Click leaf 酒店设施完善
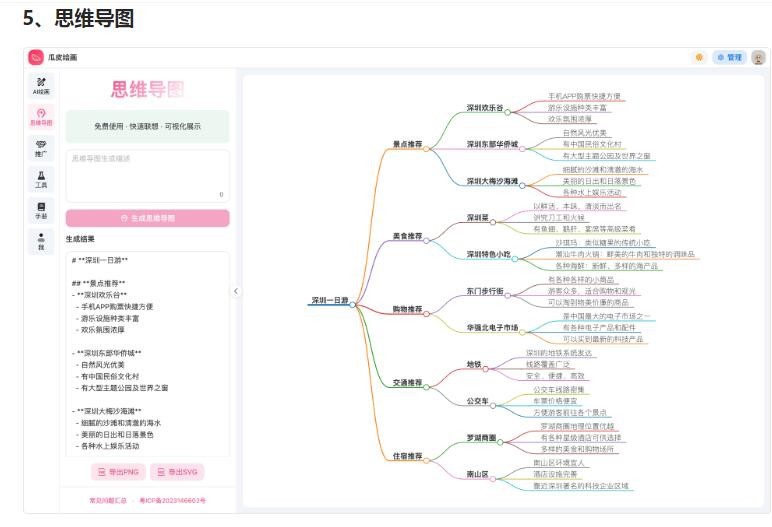772x527 pixels. pyautogui.click(x=555, y=474)
